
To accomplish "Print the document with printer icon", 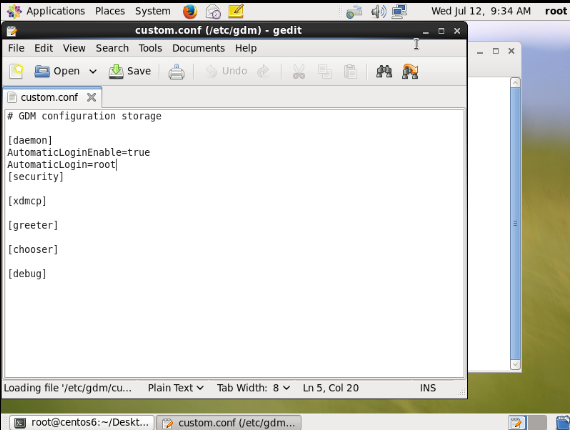I will point(176,72).
